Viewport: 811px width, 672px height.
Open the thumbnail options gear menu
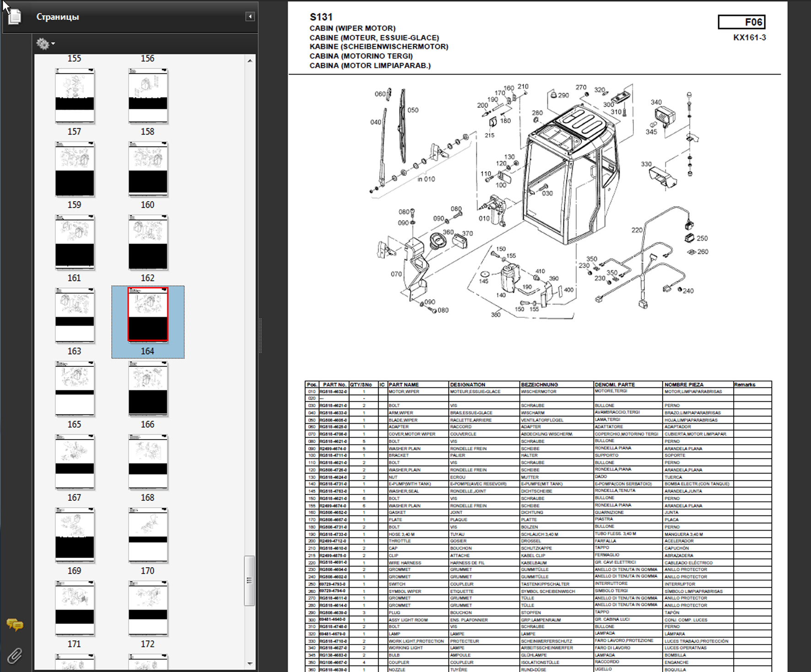45,44
